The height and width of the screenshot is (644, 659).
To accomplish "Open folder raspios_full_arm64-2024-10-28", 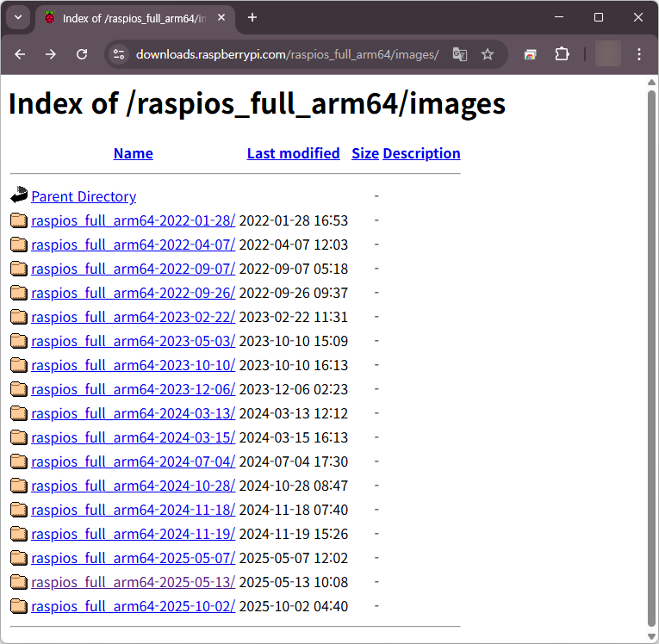I will [x=134, y=486].
